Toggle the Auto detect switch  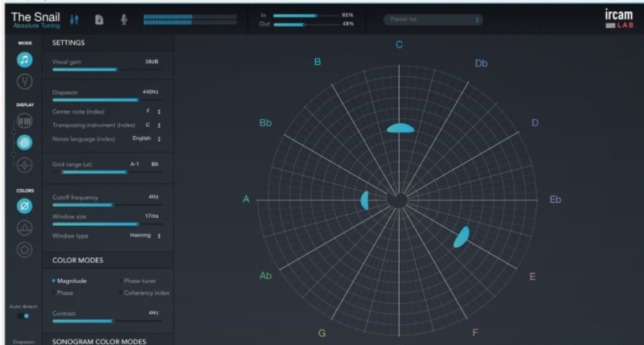[23, 316]
